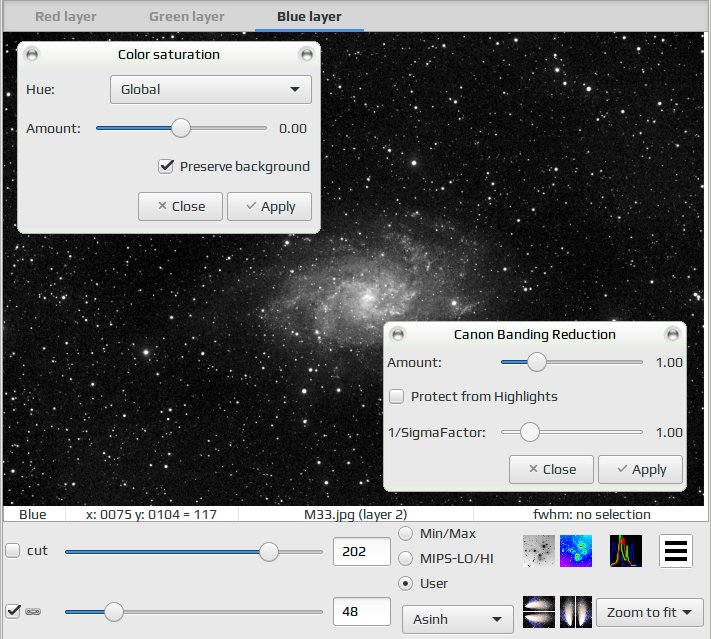711x639 pixels.
Task: Click the 48 value input field
Action: pyautogui.click(x=362, y=612)
